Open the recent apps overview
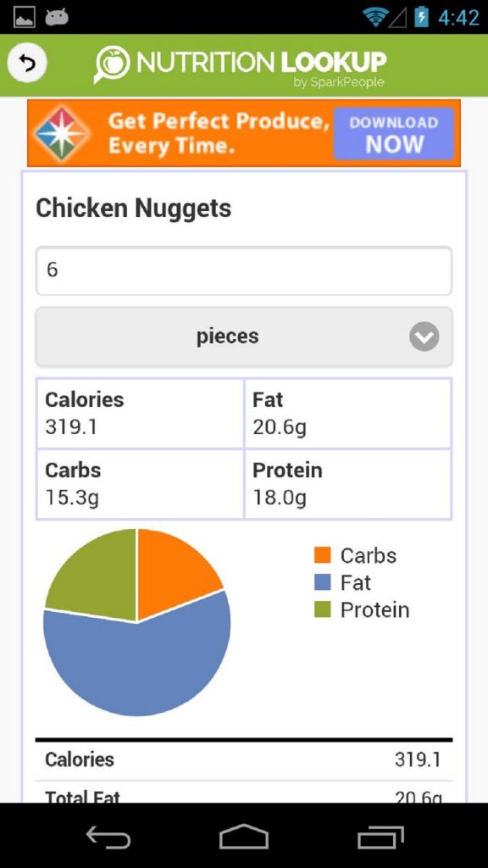This screenshot has width=488, height=868. click(380, 837)
